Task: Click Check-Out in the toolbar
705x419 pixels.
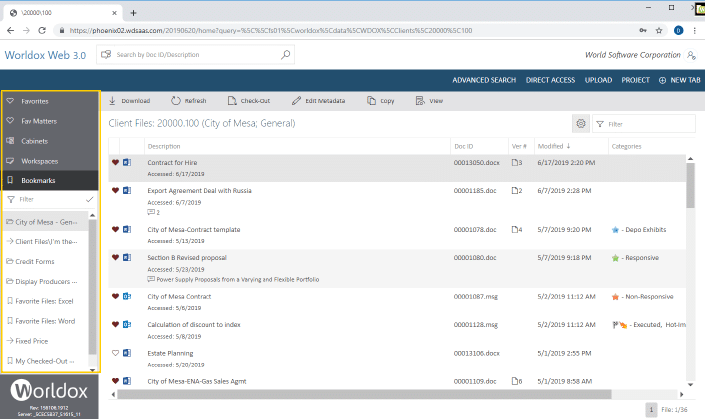Action: coord(249,101)
